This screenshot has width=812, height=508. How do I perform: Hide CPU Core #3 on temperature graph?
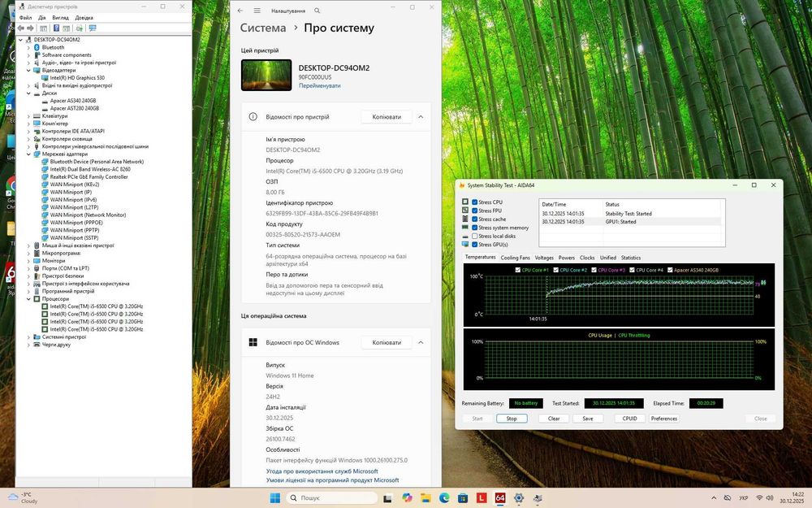[x=594, y=270]
